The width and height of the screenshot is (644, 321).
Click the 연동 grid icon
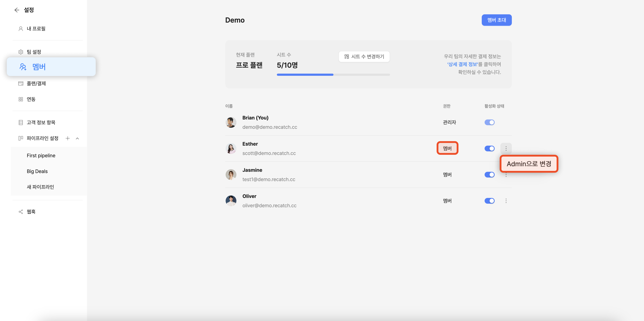(21, 99)
